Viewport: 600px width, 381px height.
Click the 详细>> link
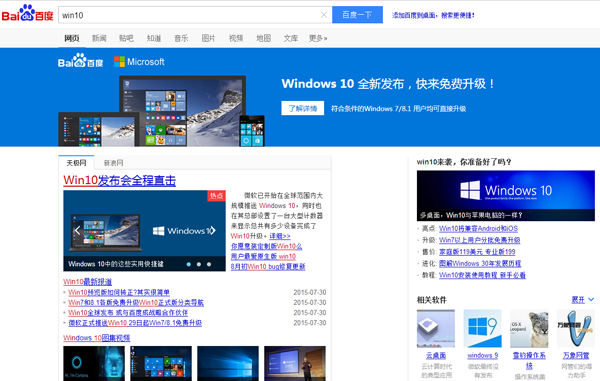(x=280, y=236)
